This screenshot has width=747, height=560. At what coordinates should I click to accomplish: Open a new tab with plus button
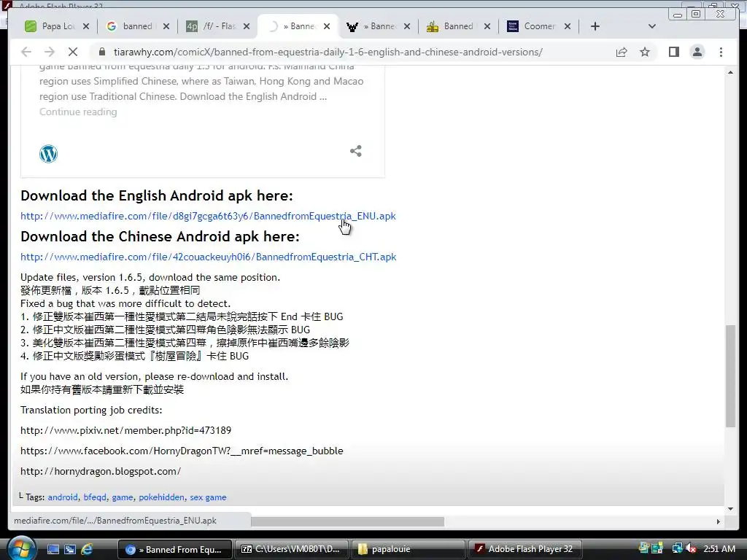pos(595,26)
